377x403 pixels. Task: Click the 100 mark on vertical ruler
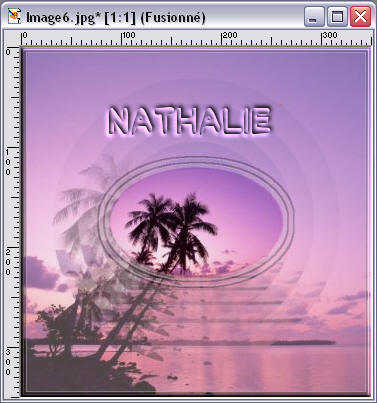[8, 162]
